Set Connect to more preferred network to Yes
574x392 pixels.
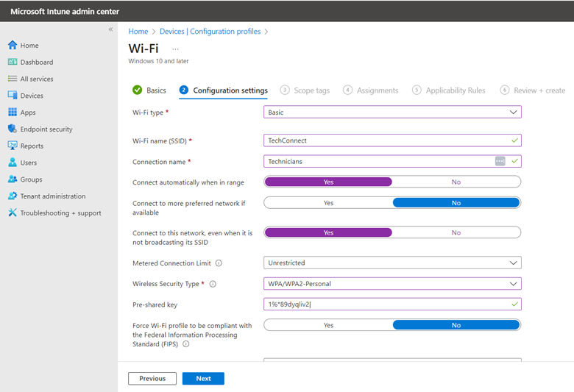(x=328, y=203)
